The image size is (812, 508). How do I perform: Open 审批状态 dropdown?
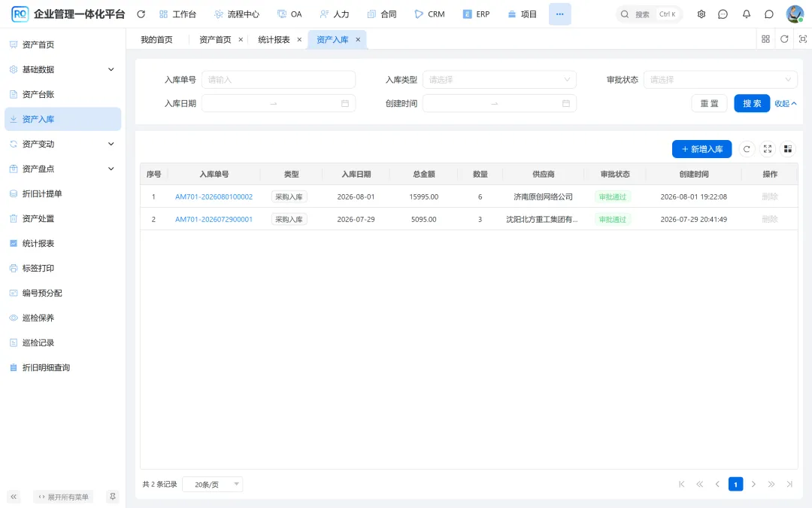point(720,80)
